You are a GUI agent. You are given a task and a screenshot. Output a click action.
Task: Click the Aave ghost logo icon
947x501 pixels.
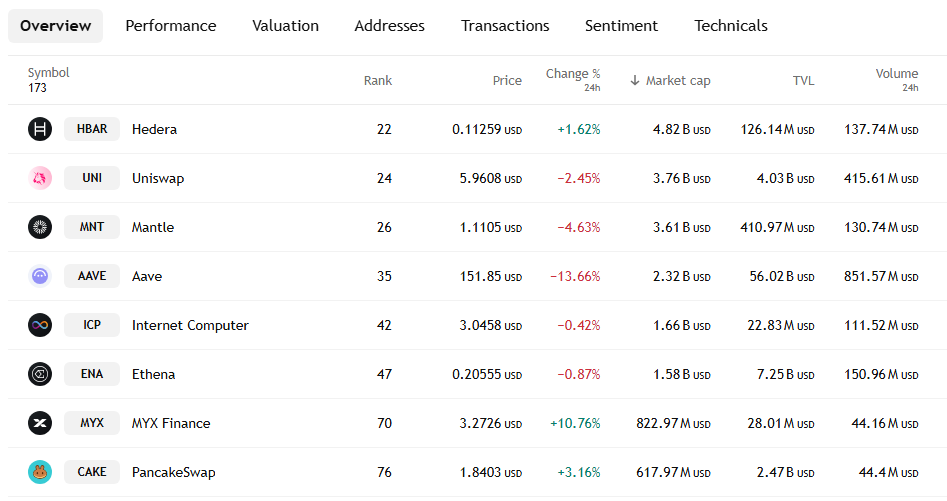pyautogui.click(x=40, y=276)
